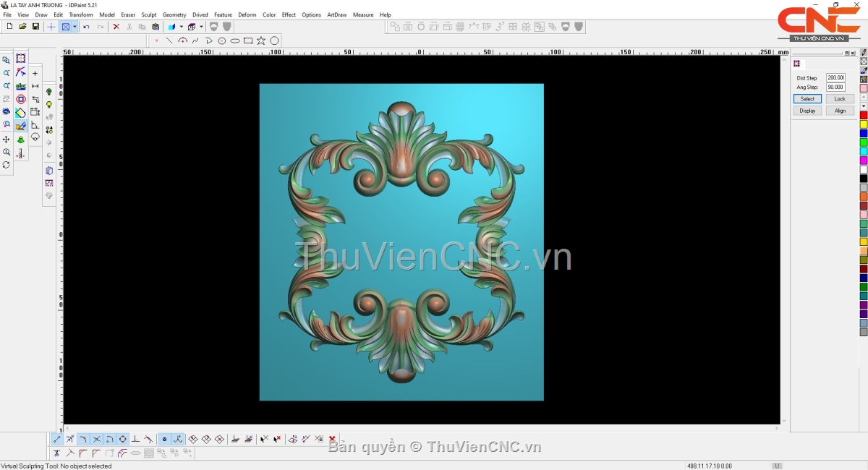Select the abc text tool
This screenshot has width=868, height=470.
tap(21, 86)
